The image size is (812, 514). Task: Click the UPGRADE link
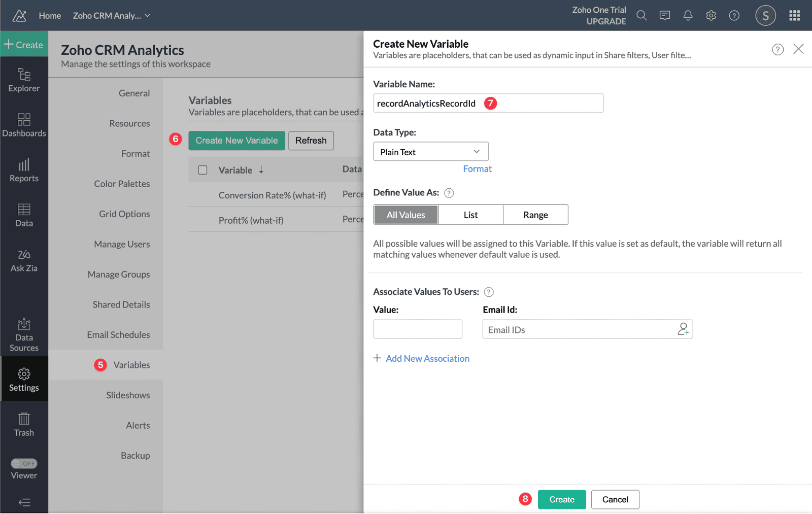click(x=606, y=21)
